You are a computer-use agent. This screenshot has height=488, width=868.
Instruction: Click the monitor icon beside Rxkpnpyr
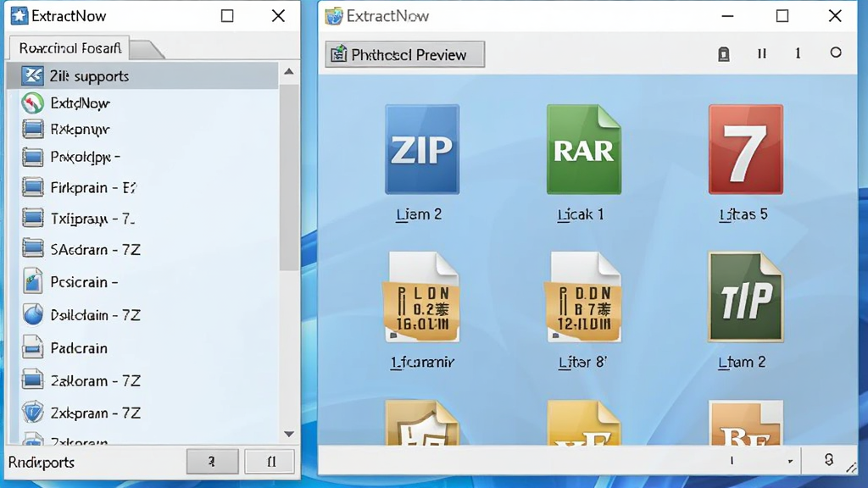coord(33,129)
